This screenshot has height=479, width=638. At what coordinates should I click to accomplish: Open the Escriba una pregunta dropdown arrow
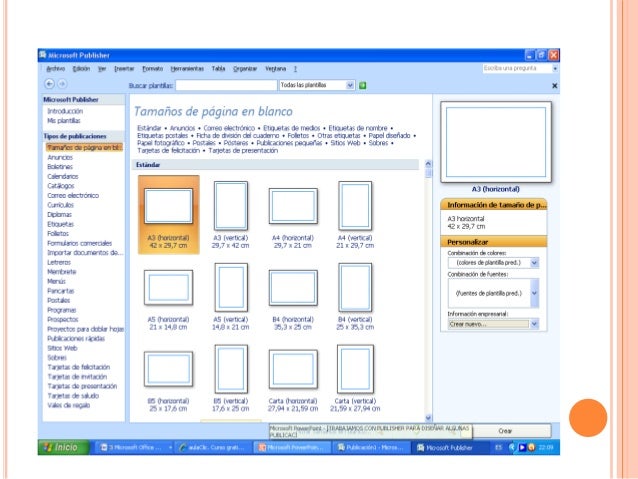(x=555, y=68)
